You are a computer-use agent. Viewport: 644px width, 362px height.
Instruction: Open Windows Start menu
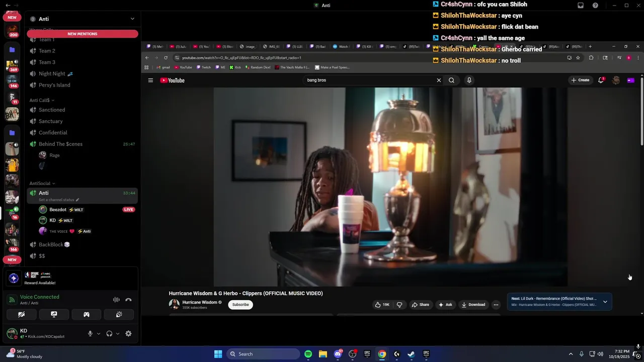click(218, 354)
